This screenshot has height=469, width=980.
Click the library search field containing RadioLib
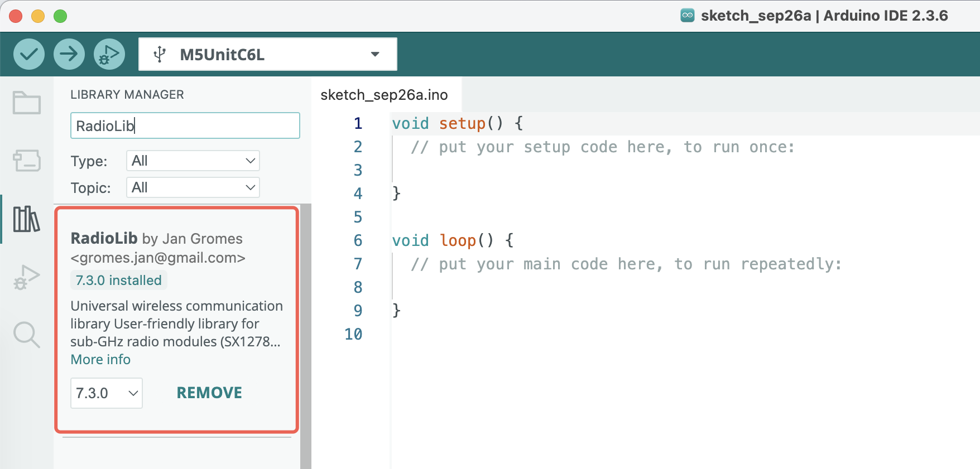click(x=185, y=125)
